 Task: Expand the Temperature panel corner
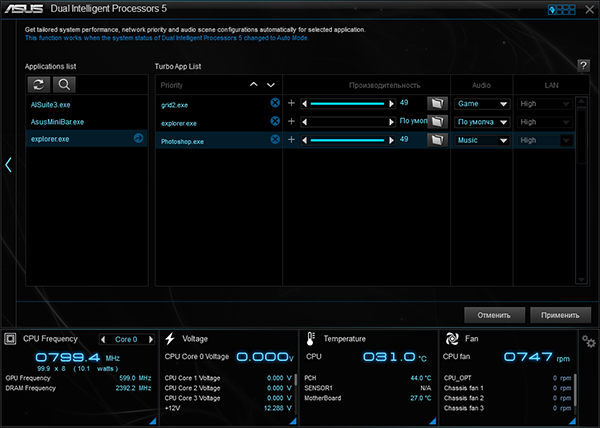coord(433,421)
